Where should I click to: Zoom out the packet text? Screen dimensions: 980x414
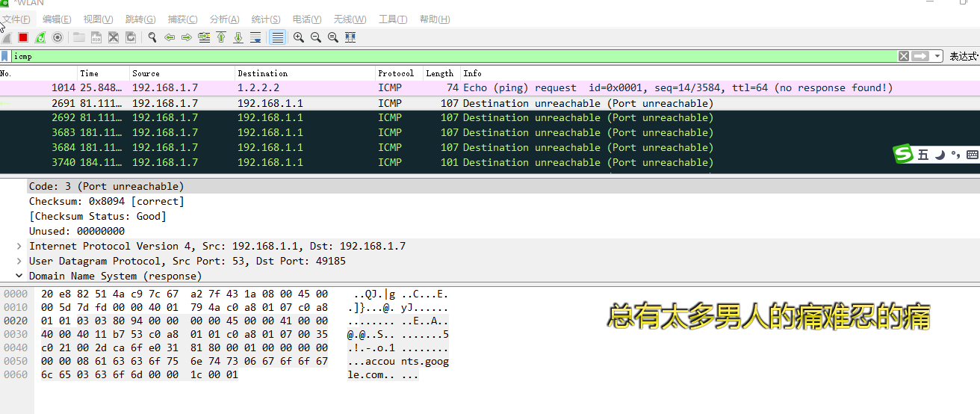click(x=316, y=37)
